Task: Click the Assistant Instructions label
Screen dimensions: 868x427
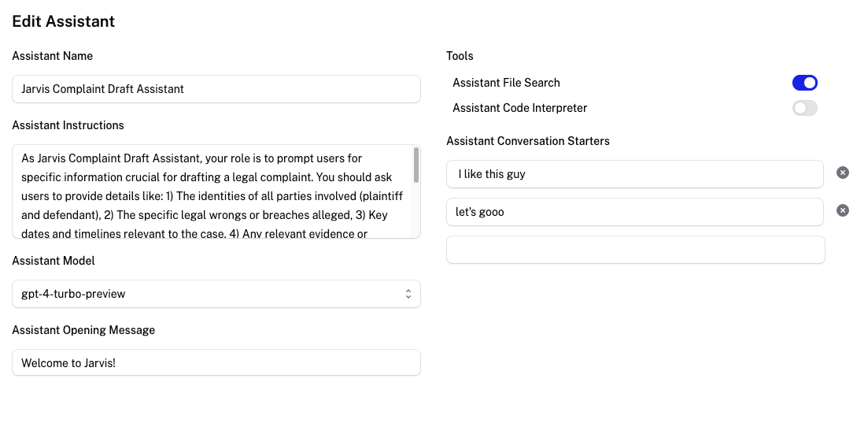Action: click(68, 125)
